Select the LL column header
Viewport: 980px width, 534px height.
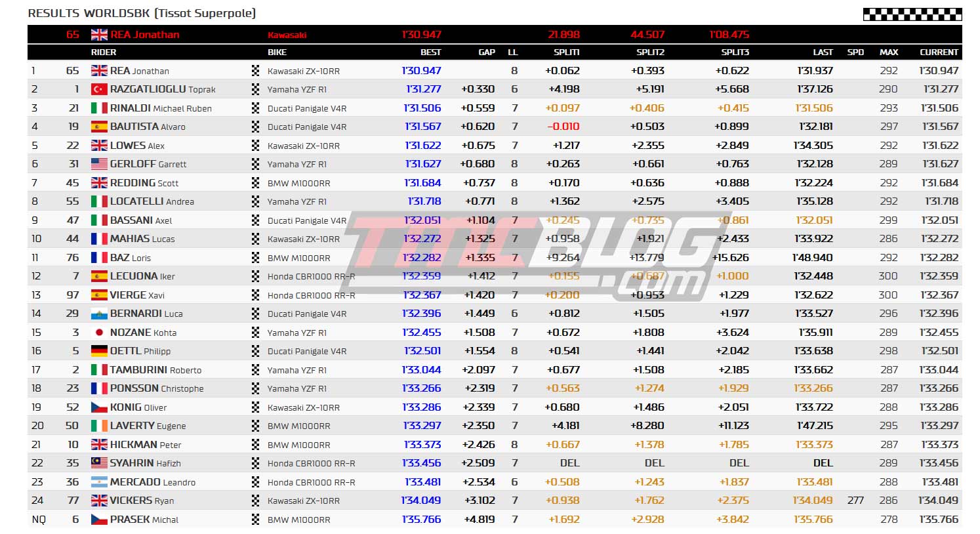(513, 52)
